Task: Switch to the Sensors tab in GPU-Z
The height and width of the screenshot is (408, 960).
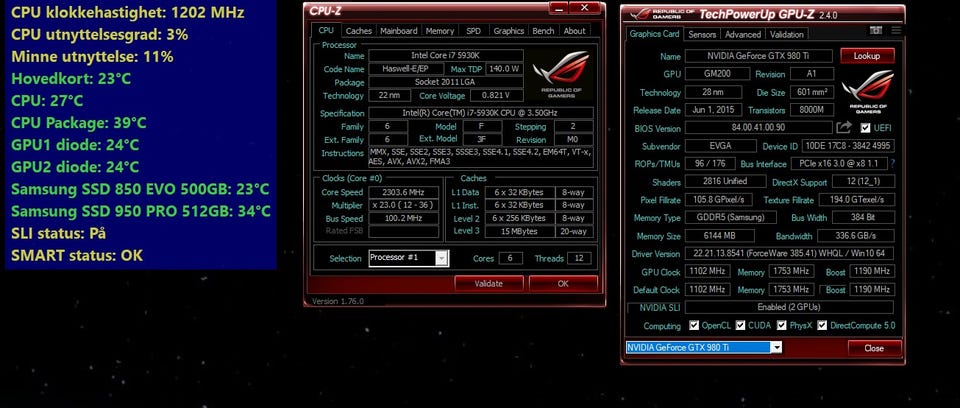Action: tap(702, 34)
